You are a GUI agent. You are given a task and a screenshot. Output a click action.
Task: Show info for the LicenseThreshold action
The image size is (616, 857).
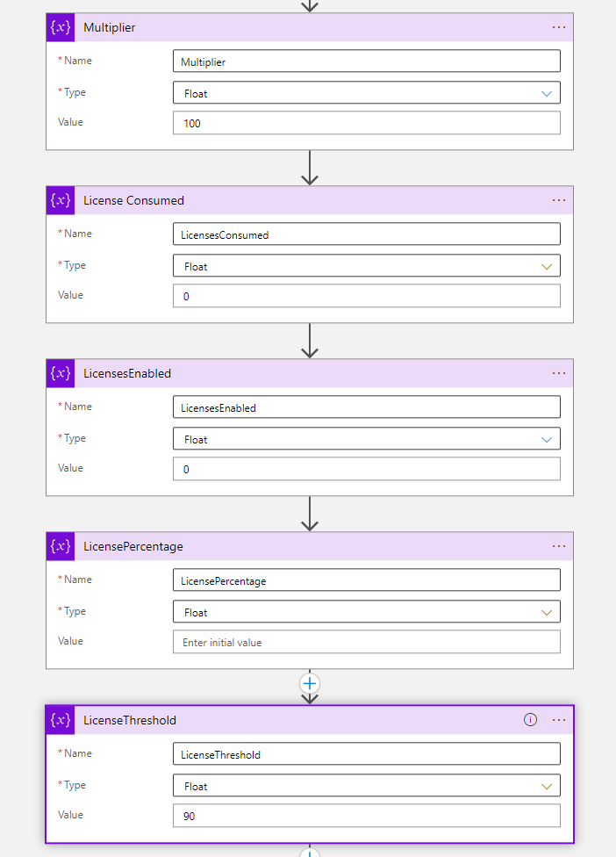(530, 720)
